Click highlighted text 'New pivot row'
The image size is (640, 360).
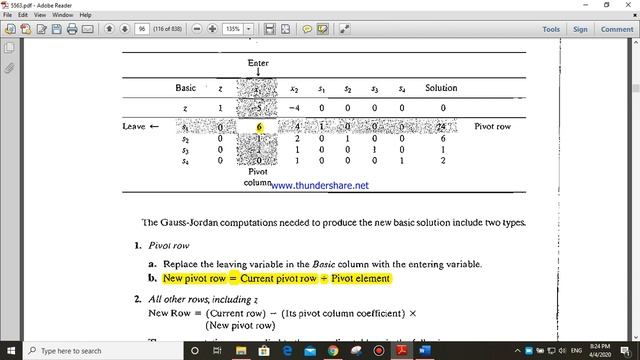click(x=194, y=278)
